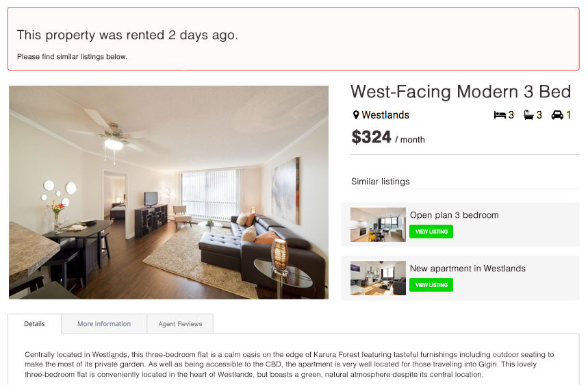
Task: Open the main living room photo
Action: [x=168, y=192]
